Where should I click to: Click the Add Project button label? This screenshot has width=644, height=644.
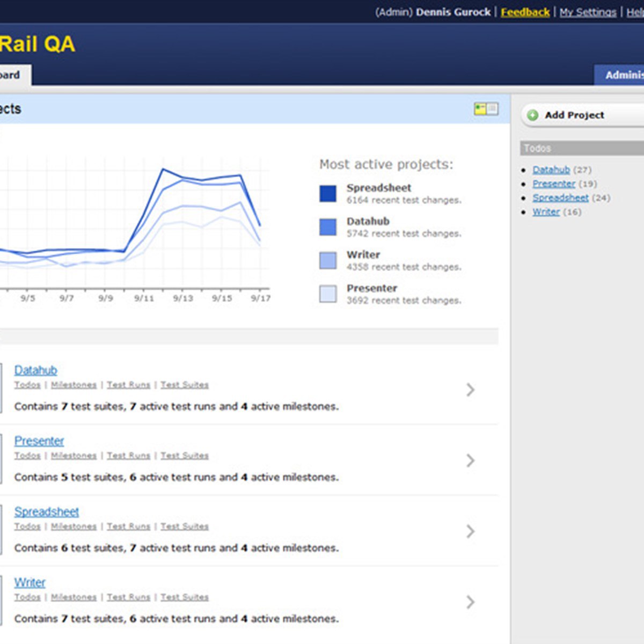pos(574,115)
